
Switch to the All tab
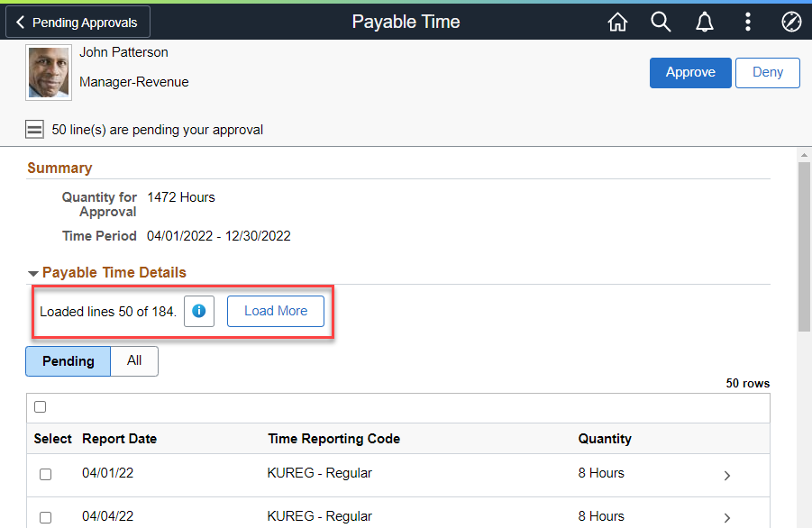(134, 361)
